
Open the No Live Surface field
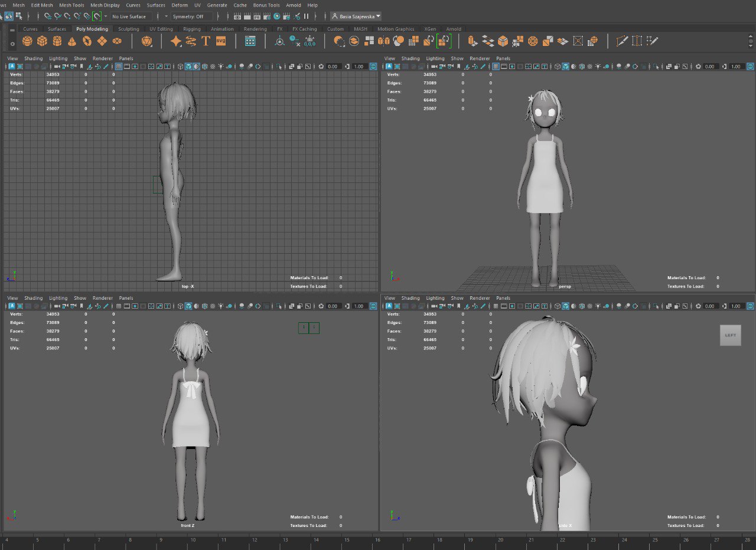coord(129,17)
